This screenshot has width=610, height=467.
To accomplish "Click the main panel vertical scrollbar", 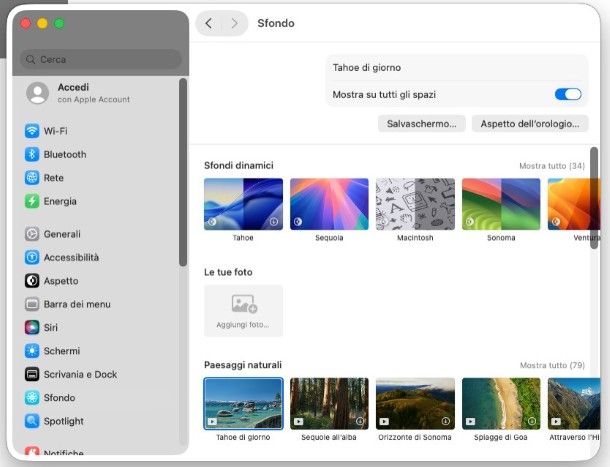I will click(594, 198).
